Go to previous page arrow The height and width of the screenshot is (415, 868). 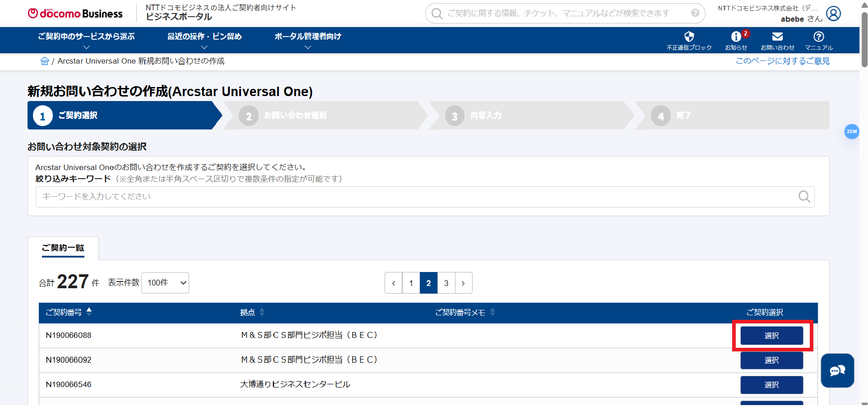click(394, 283)
